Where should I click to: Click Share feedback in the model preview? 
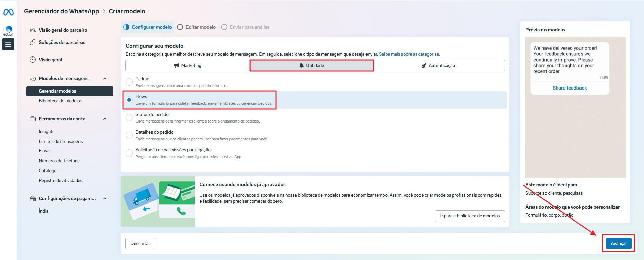click(570, 88)
